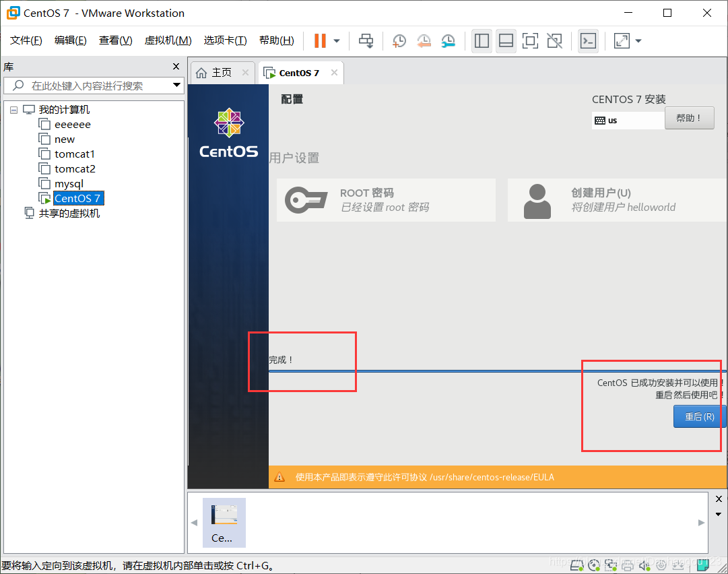Open the 帮助(H) menu
728x574 pixels.
pos(277,40)
